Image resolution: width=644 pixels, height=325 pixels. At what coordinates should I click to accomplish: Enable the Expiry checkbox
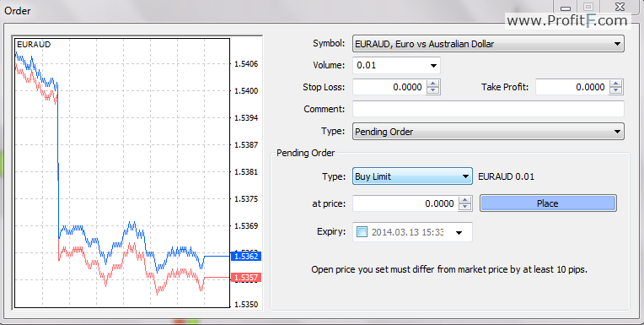pos(362,232)
